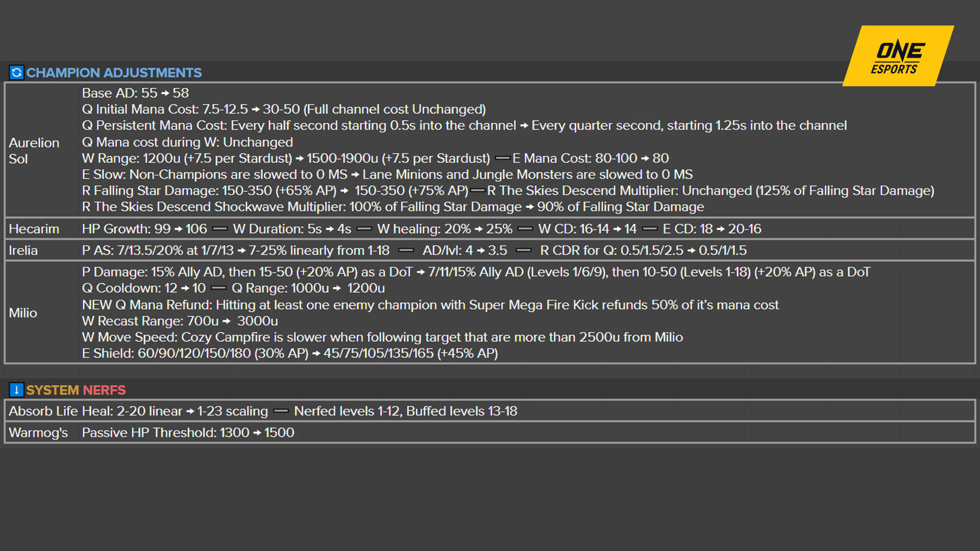
Task: Click the Passive HP Threshold 1300 to 1500 text
Action: (188, 433)
